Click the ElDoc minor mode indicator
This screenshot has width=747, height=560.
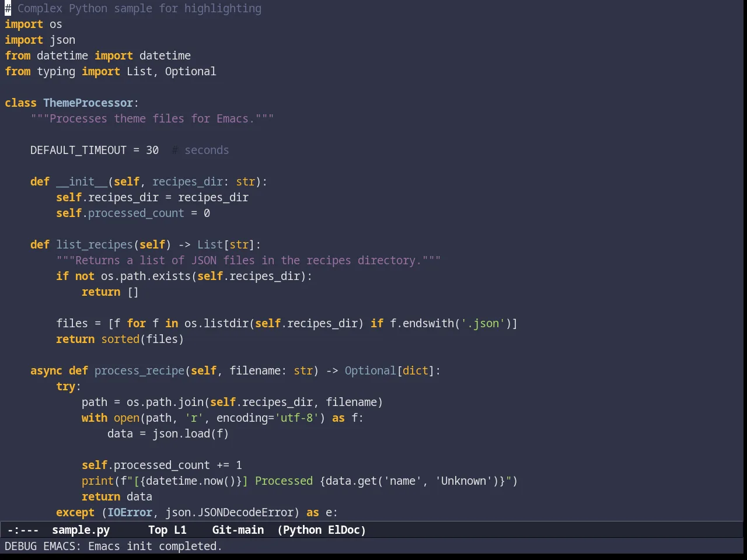coord(344,530)
